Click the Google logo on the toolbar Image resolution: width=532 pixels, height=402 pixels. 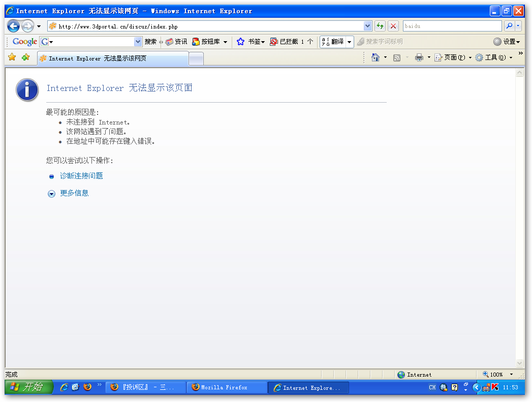tap(25, 41)
